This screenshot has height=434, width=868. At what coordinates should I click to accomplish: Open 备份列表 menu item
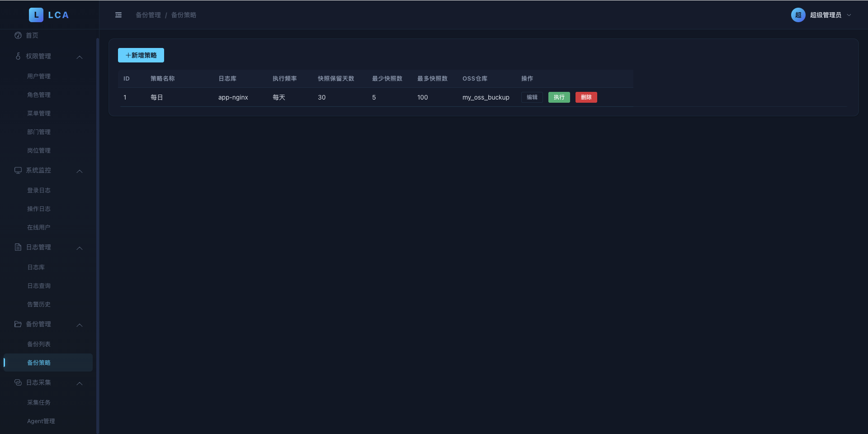[39, 344]
